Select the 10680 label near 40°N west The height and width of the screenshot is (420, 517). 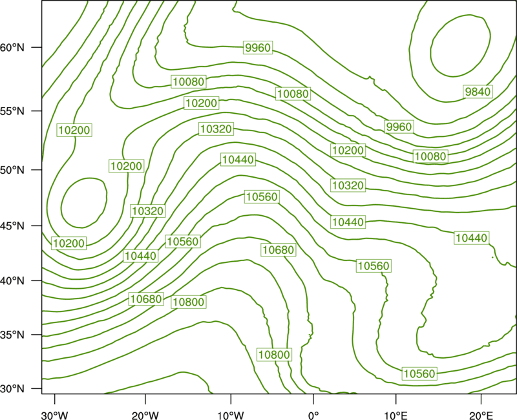tap(146, 299)
